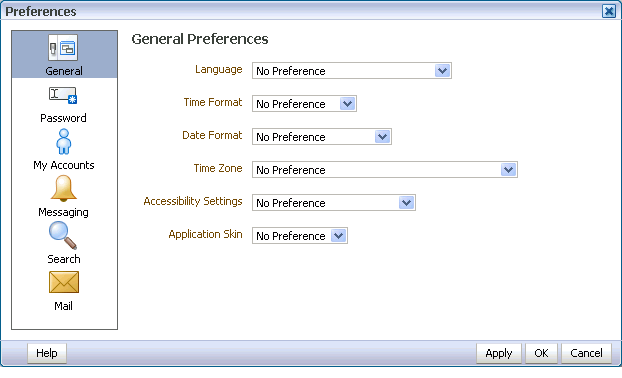Switch to the Mail label
Viewport: 622px width, 378px height.
[63, 306]
